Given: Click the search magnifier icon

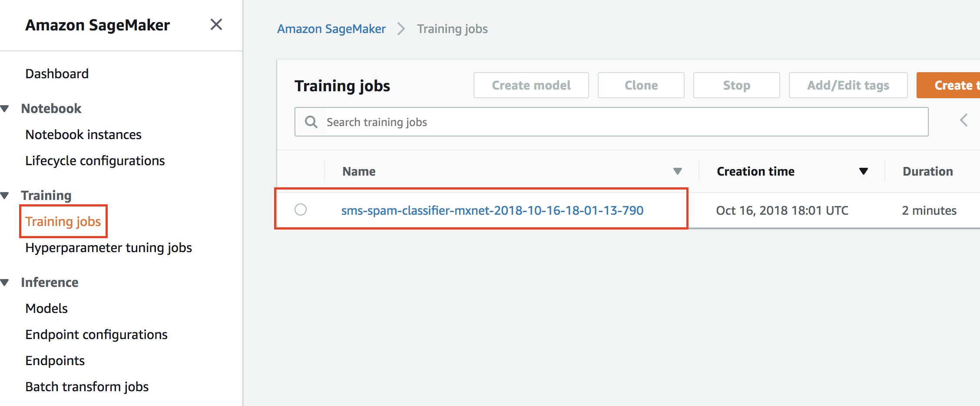Looking at the screenshot, I should pos(311,122).
